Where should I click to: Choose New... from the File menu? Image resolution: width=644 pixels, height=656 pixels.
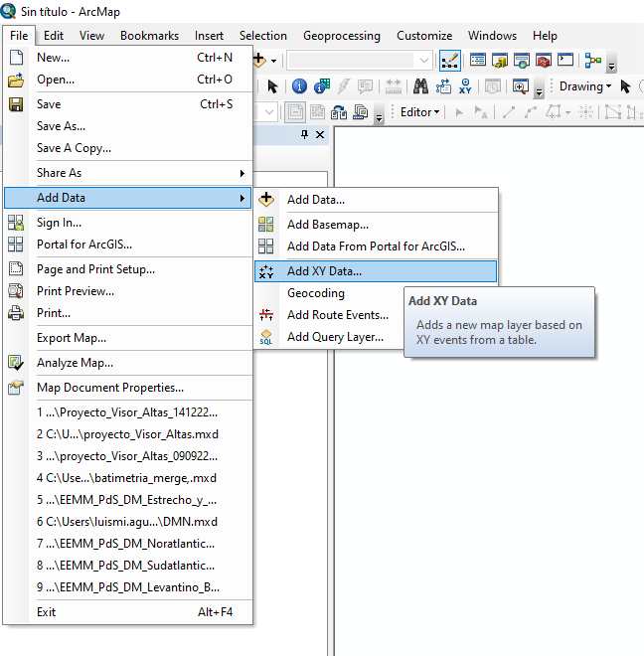(x=127, y=58)
